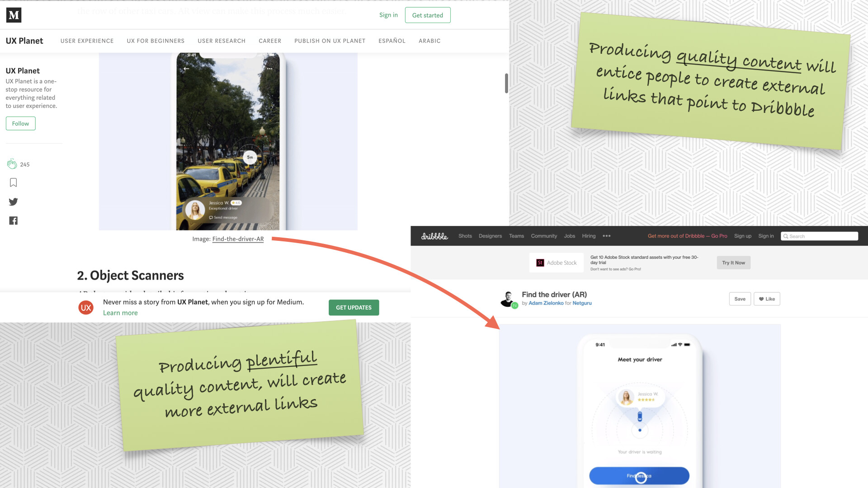Open the UX for Beginners section
Viewport: 868px width, 488px height.
click(x=156, y=41)
